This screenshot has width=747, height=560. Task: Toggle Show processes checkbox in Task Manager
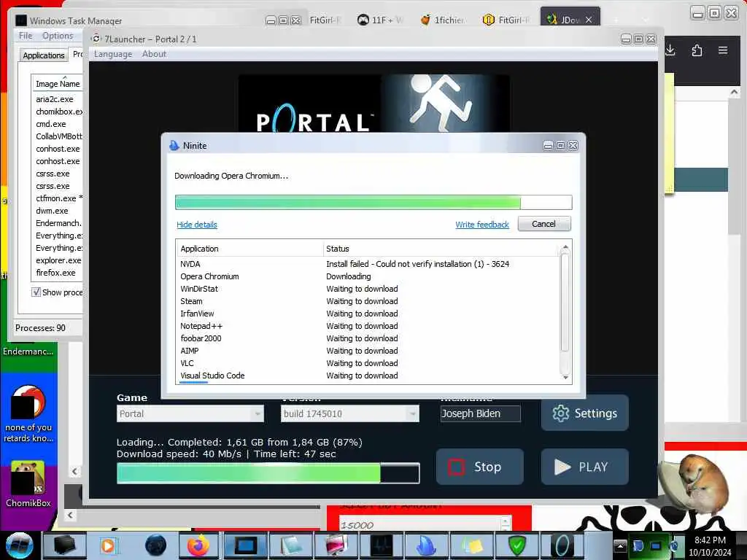36,292
